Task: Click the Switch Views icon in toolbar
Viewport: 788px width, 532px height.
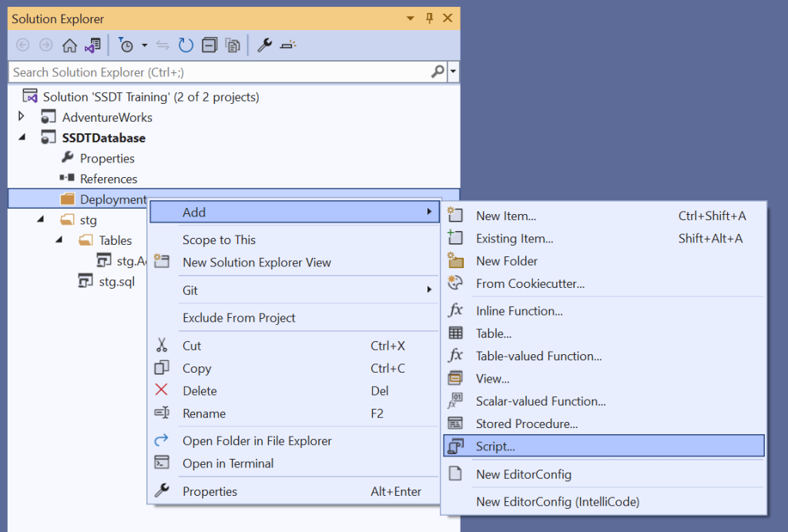Action: click(x=92, y=45)
